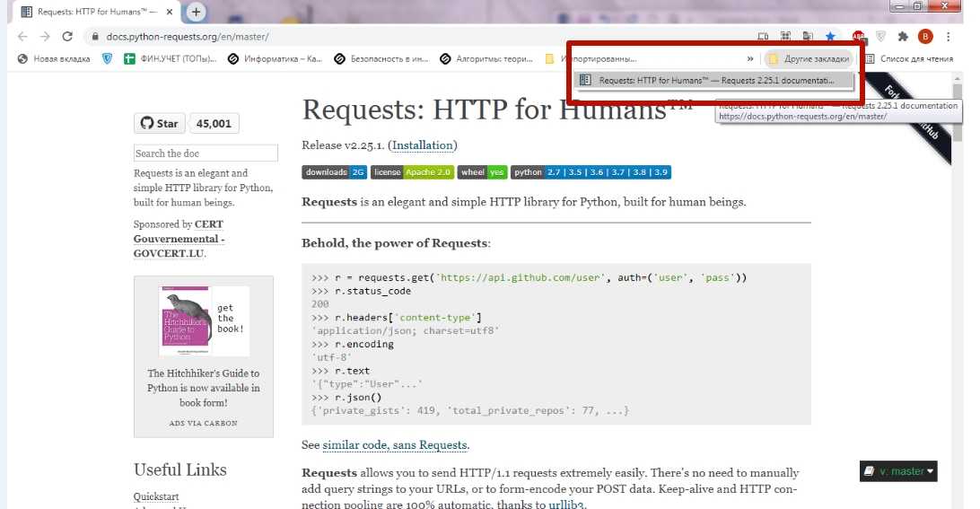Follow the similar code, sans Requests link
This screenshot has height=509, width=980.
[x=395, y=444]
